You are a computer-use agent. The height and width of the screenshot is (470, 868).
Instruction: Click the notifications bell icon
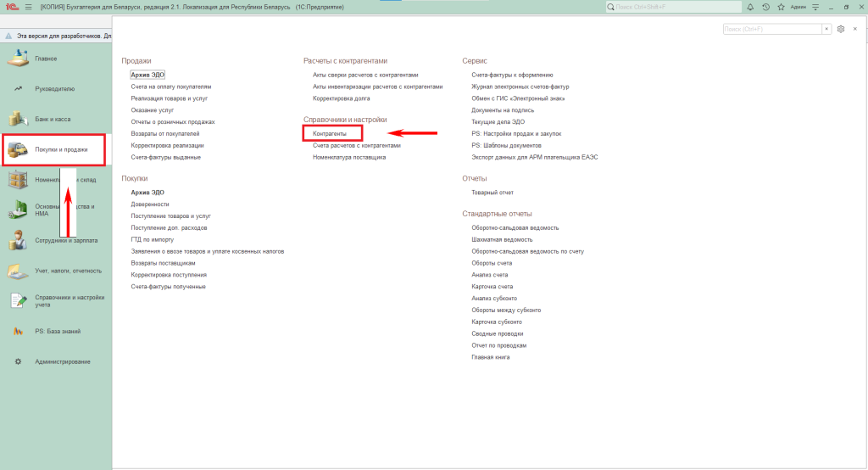[x=750, y=7]
